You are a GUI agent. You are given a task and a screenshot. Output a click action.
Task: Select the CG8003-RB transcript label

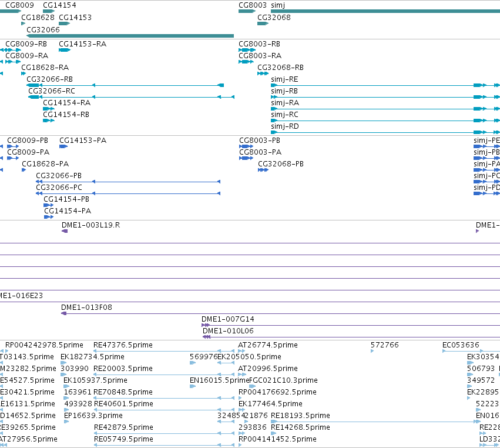pos(259,44)
